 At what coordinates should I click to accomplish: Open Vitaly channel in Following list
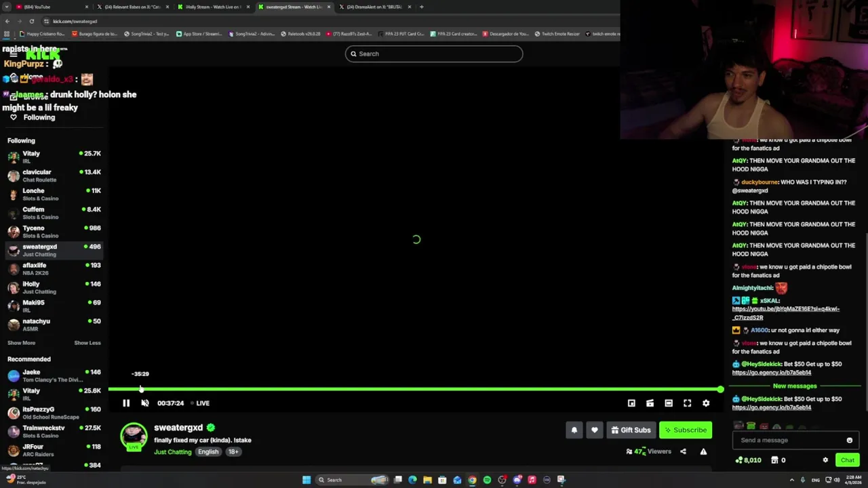point(54,157)
